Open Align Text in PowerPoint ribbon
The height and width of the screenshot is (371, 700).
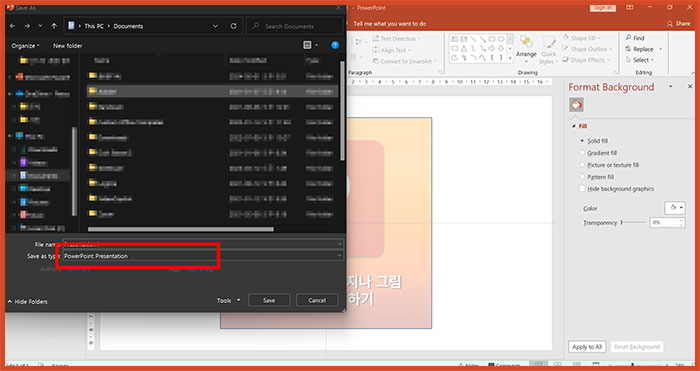(392, 50)
